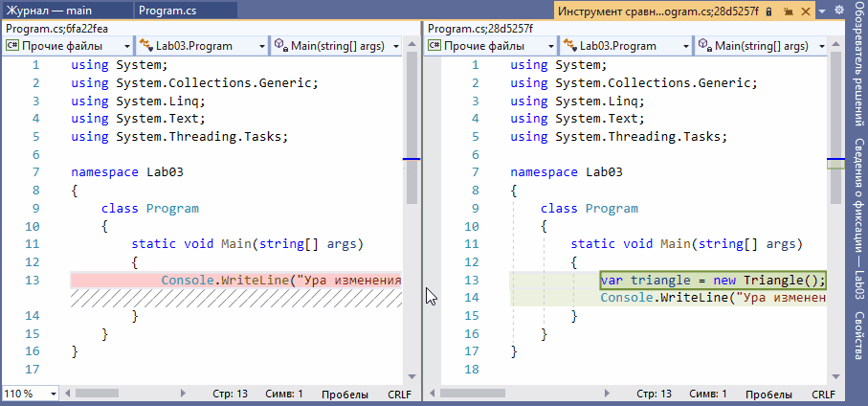Click Console.WriteLine line 14 in right pane
This screenshot has height=406, width=868.
[713, 298]
